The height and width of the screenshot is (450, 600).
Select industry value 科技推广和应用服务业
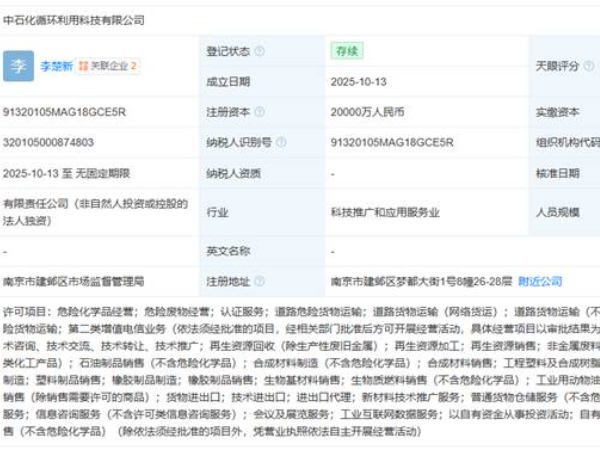(x=385, y=212)
